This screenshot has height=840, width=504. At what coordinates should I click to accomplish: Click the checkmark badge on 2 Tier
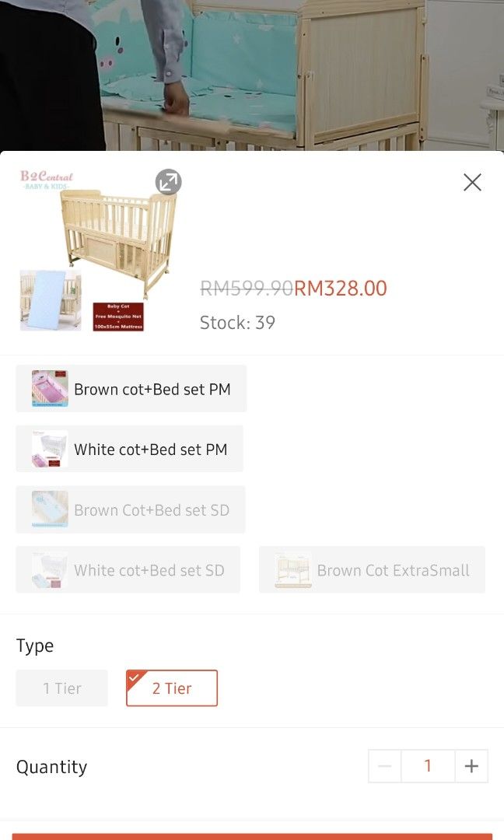pos(134,674)
